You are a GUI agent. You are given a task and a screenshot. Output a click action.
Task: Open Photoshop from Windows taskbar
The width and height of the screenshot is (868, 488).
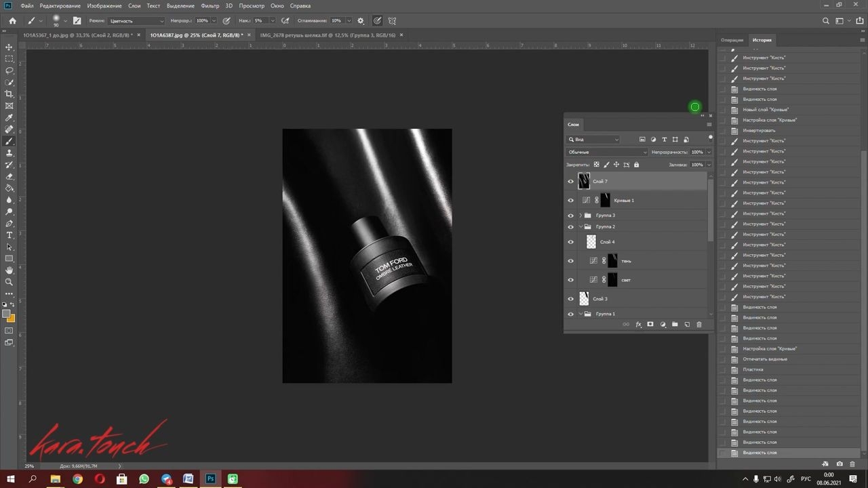(x=211, y=479)
